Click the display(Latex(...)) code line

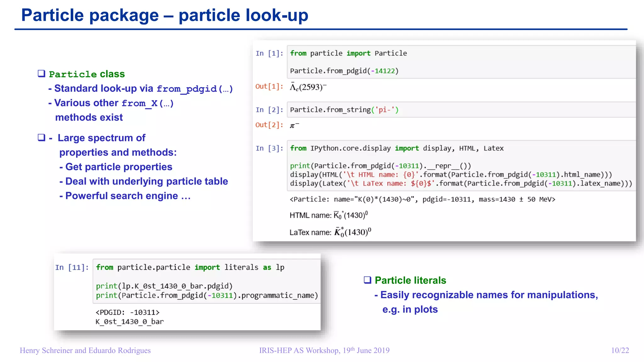tap(461, 183)
